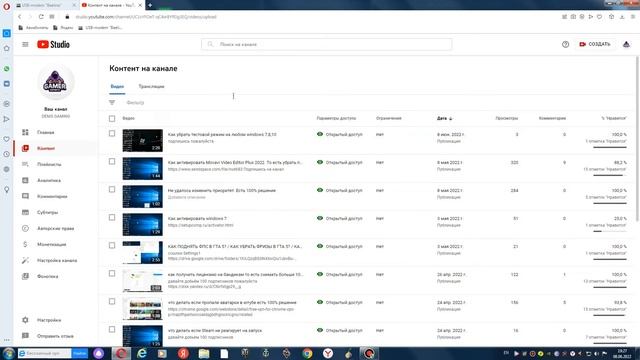This screenshot has height=360, width=640.
Task: Click the likes bar of 'Как активировать windows 7'
Action: 609,231
